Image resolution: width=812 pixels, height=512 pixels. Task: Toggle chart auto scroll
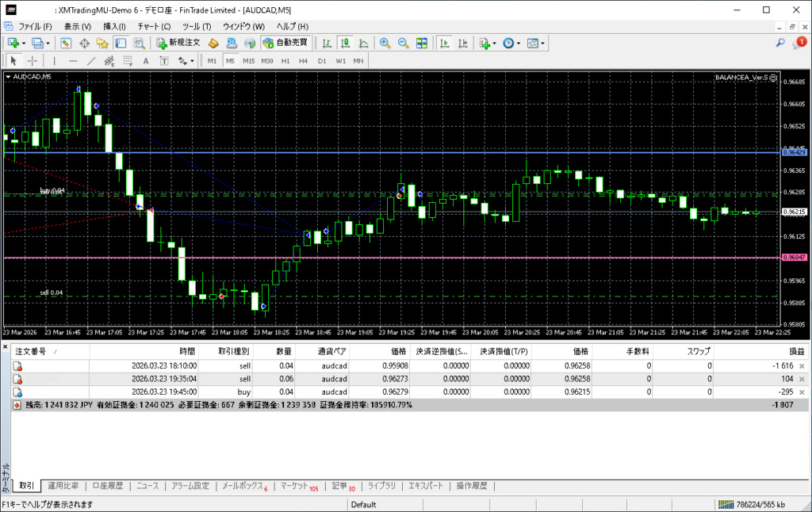tap(445, 43)
